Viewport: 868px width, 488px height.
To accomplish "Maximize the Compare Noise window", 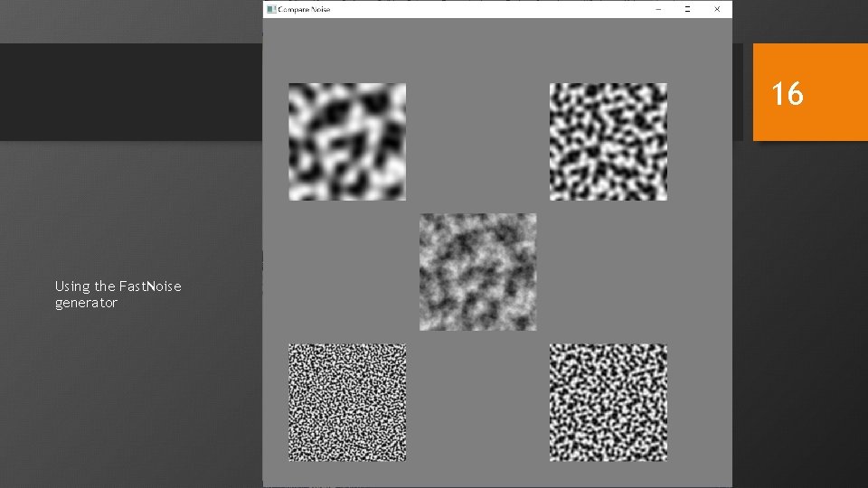I will [687, 9].
